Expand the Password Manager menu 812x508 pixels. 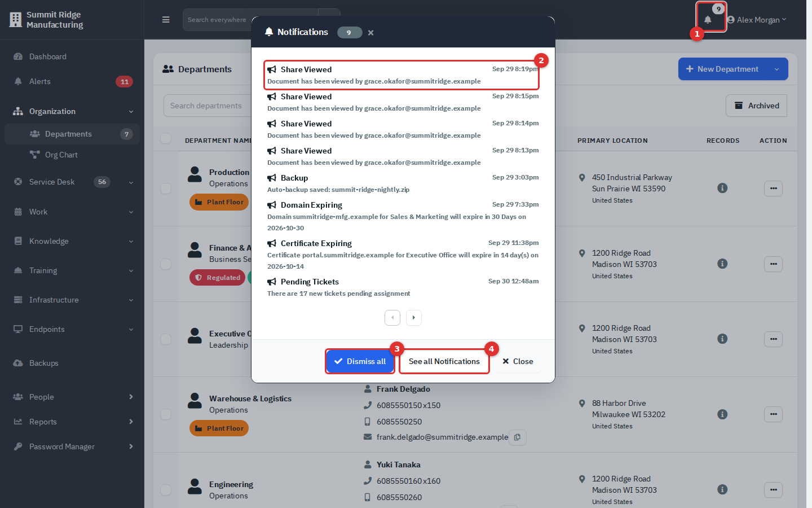(x=72, y=446)
